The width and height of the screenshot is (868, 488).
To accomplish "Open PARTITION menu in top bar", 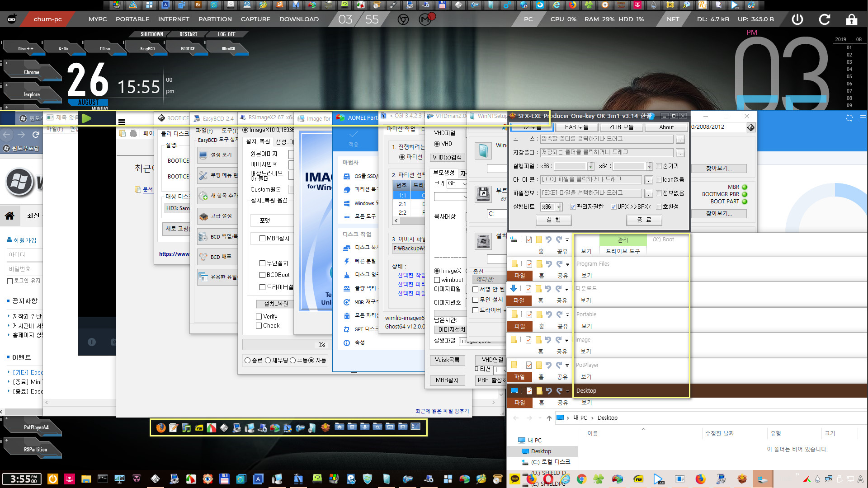I will click(215, 19).
